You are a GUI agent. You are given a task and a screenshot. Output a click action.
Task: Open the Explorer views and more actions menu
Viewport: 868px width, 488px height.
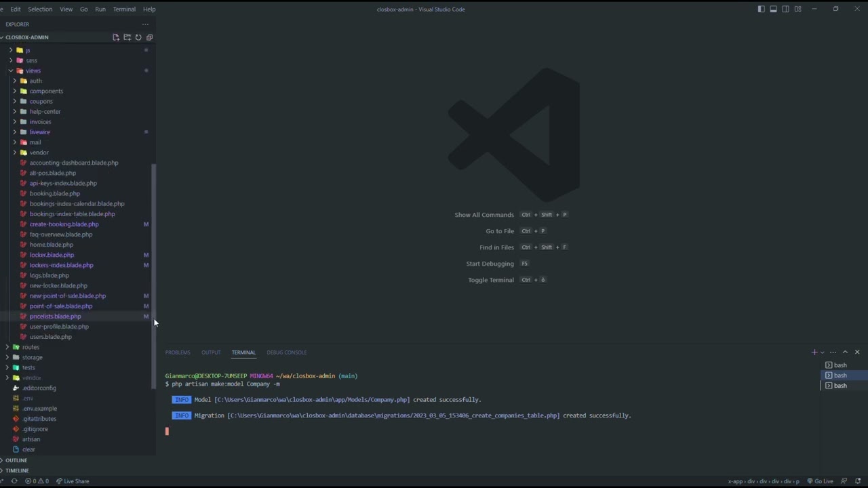tap(145, 24)
